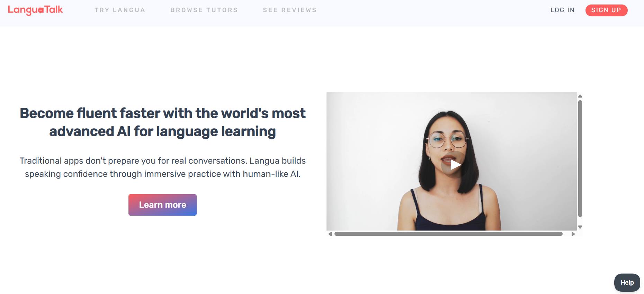This screenshot has width=644, height=294.
Task: Click the speech-bubble 'a' in the logo
Action: tap(41, 11)
